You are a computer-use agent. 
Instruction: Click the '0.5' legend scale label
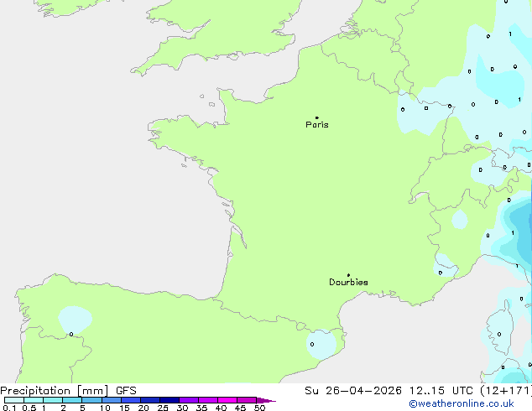coord(29,408)
